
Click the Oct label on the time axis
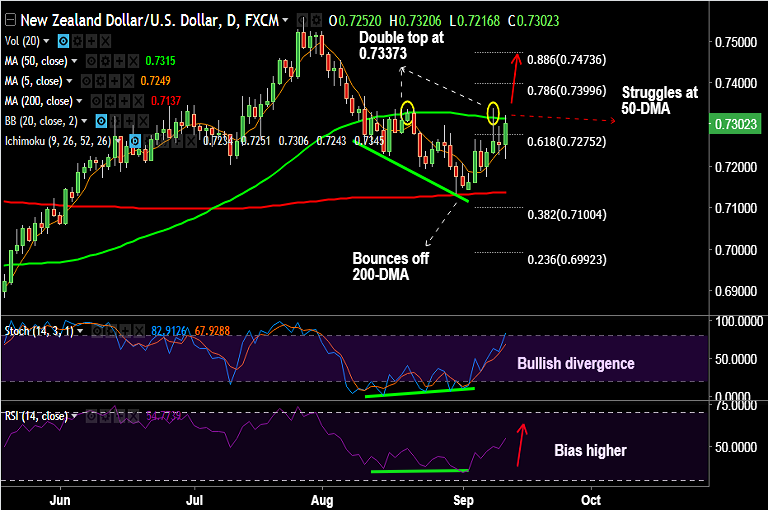[591, 500]
